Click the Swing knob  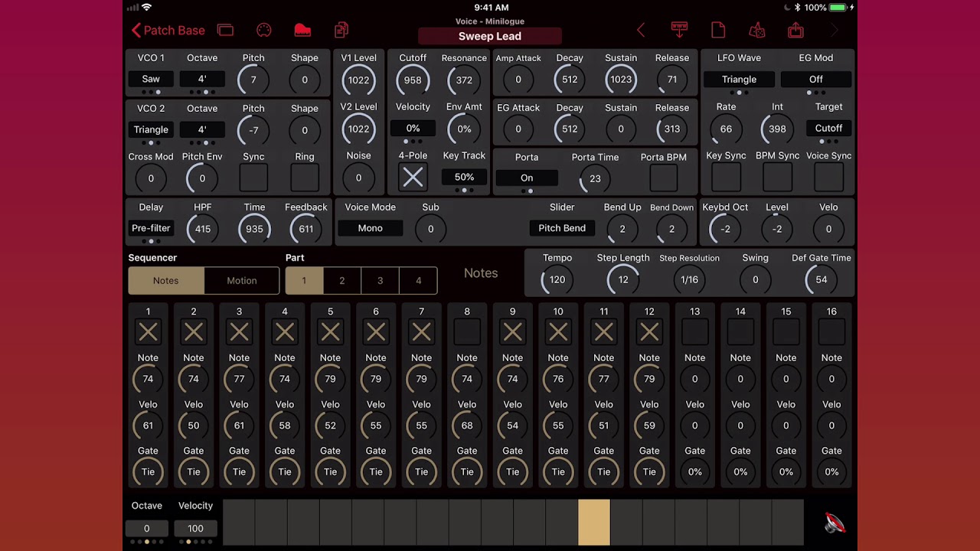pos(755,280)
